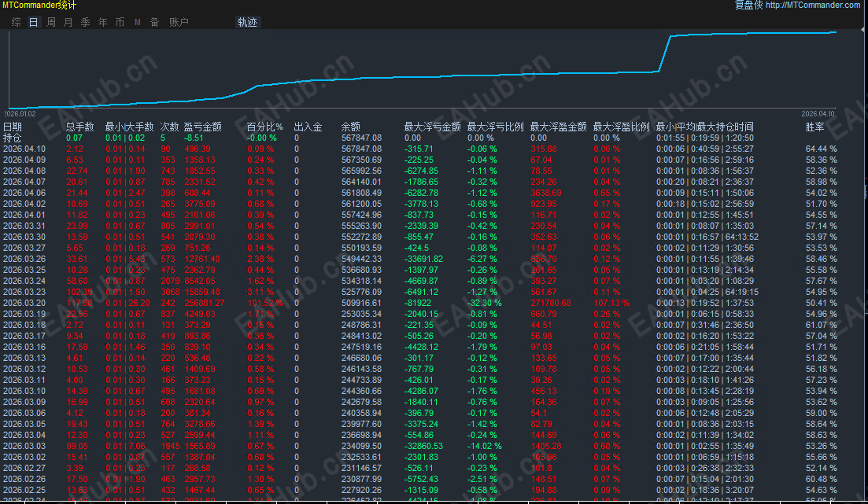Select the 2026.04.10 statistics row
The image size is (868, 504).
25,149
